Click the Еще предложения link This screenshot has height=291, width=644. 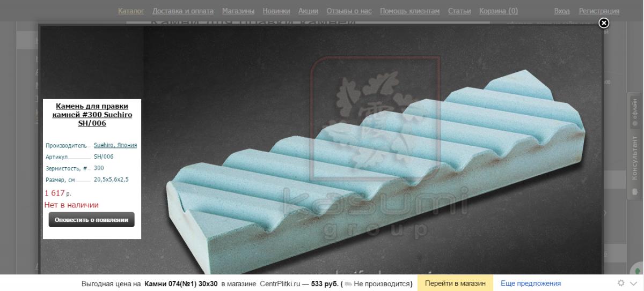click(x=531, y=283)
